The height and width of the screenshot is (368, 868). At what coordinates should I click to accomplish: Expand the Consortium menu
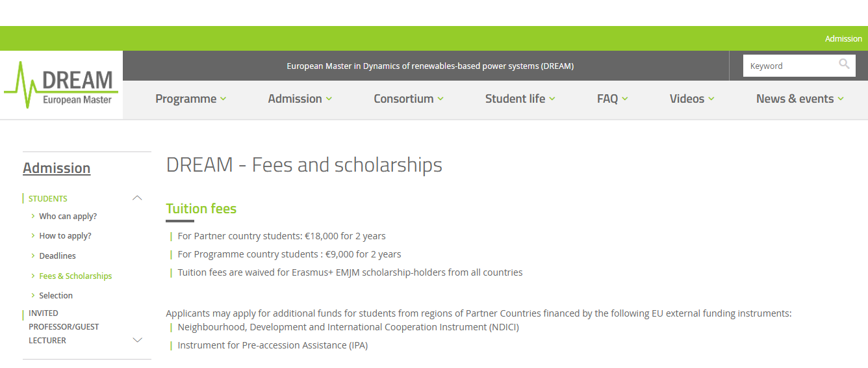pyautogui.click(x=408, y=99)
